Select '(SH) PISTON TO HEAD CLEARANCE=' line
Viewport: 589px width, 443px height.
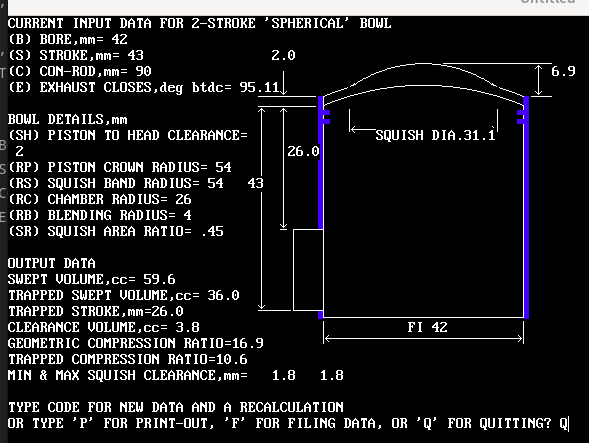[128, 135]
